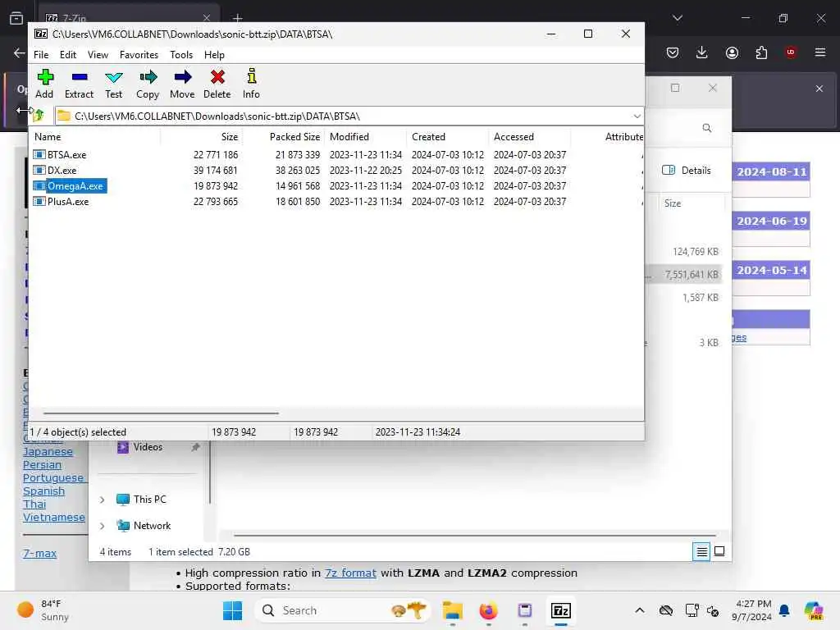Screen dimensions: 840x630
Task: Select the DX.exe file
Action: coord(62,171)
